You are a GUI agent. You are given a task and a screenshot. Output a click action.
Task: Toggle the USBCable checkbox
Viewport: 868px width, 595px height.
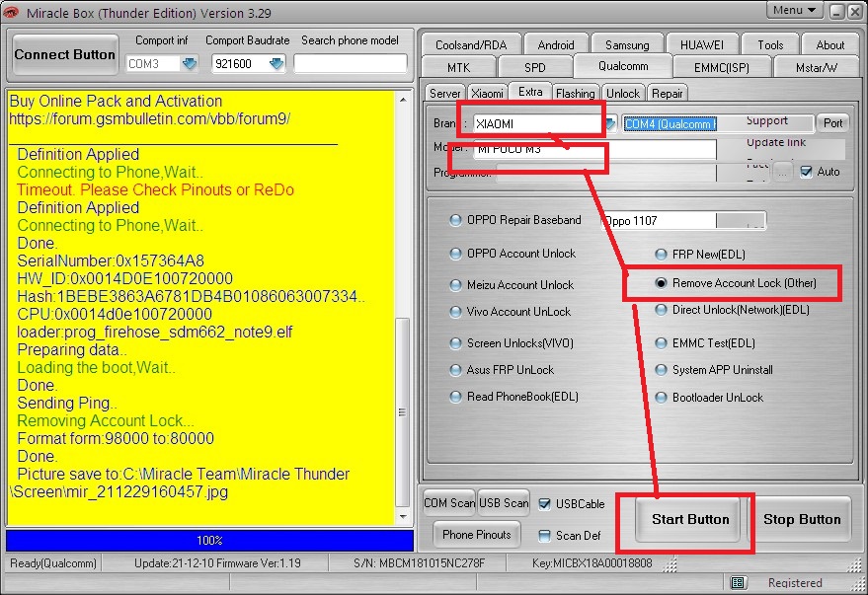(545, 504)
